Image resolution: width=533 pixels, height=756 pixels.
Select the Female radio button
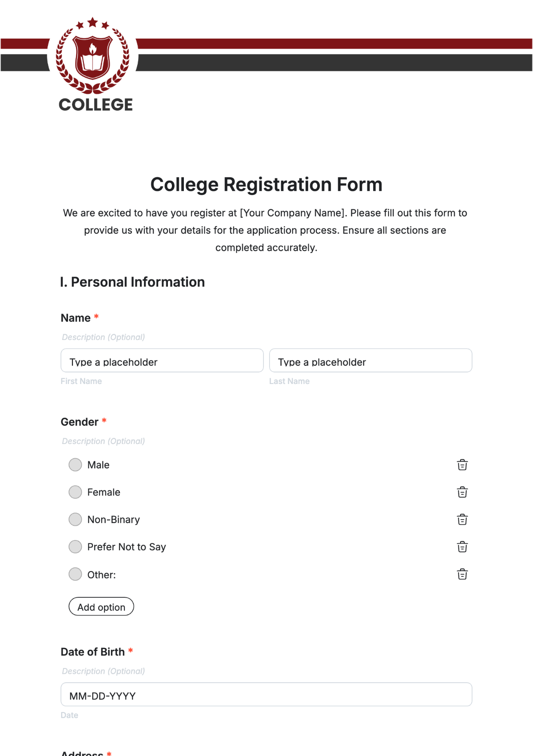coord(75,492)
